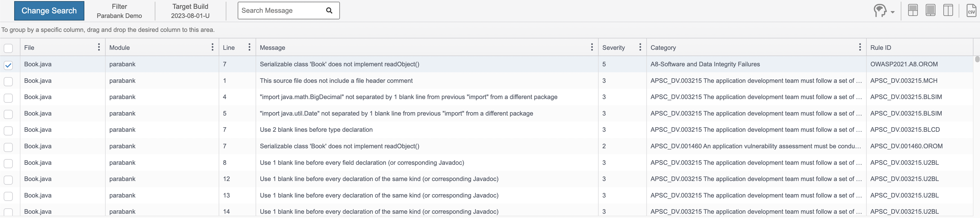Open the Line column menu dots
Viewport: 980px width, 218px height.
249,47
